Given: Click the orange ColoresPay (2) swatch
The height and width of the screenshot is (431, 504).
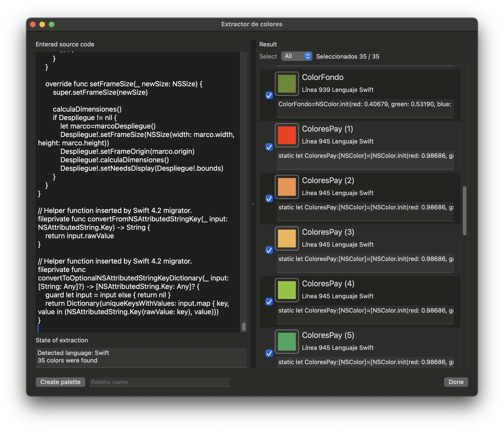Looking at the screenshot, I should 286,187.
